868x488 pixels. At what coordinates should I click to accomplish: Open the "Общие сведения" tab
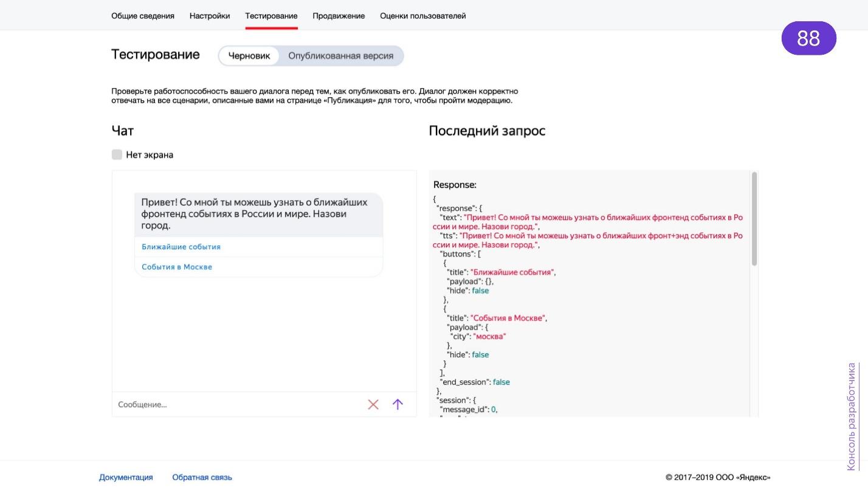tap(143, 16)
